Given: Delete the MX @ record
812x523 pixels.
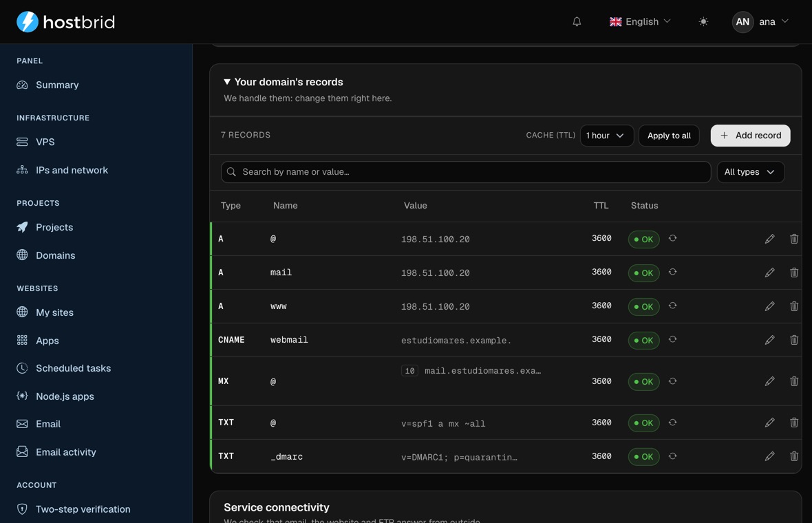Looking at the screenshot, I should [794, 381].
